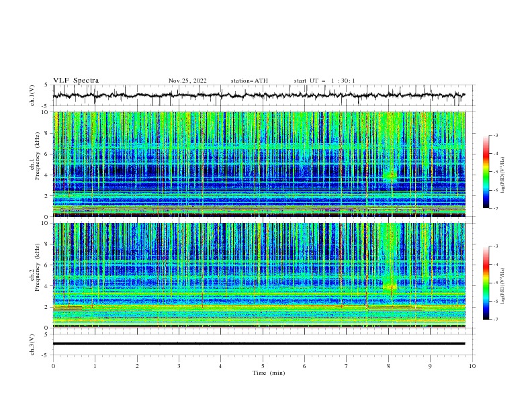This screenshot has width=532, height=411.
Task: Click the '-7' value on ch.2 color bar
Action: (x=495, y=319)
